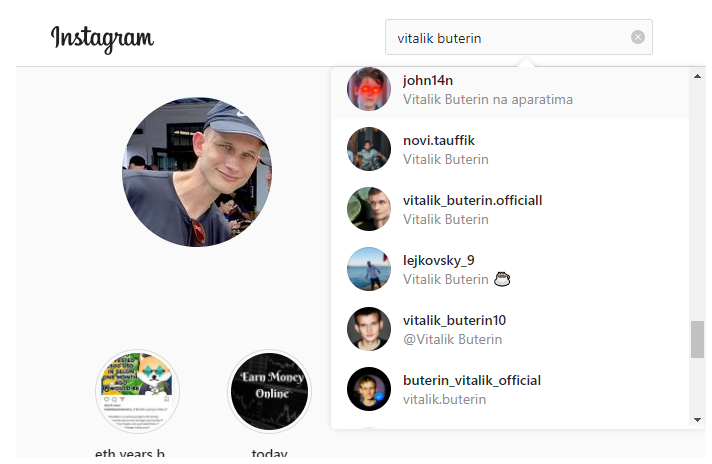Image resolution: width=712 pixels, height=464 pixels.
Task: Click the vitalik_buterin.officiall avatar picture
Action: tap(369, 209)
